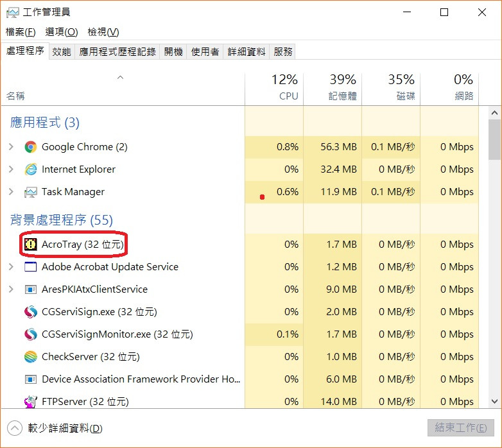Click the 較少詳細資料(D) link
The width and height of the screenshot is (502, 448).
(65, 428)
